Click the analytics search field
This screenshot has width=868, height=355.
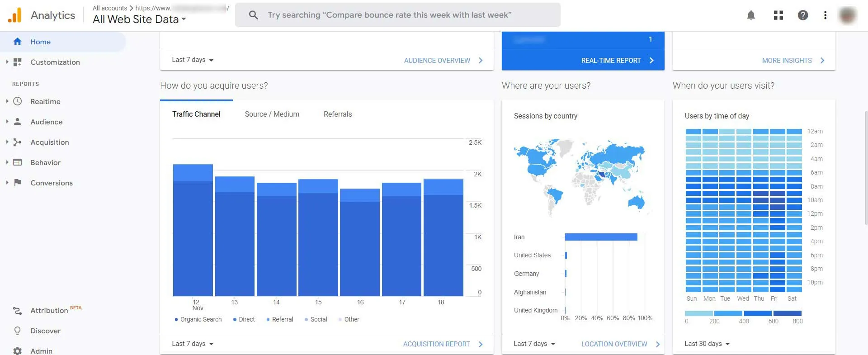coord(398,15)
